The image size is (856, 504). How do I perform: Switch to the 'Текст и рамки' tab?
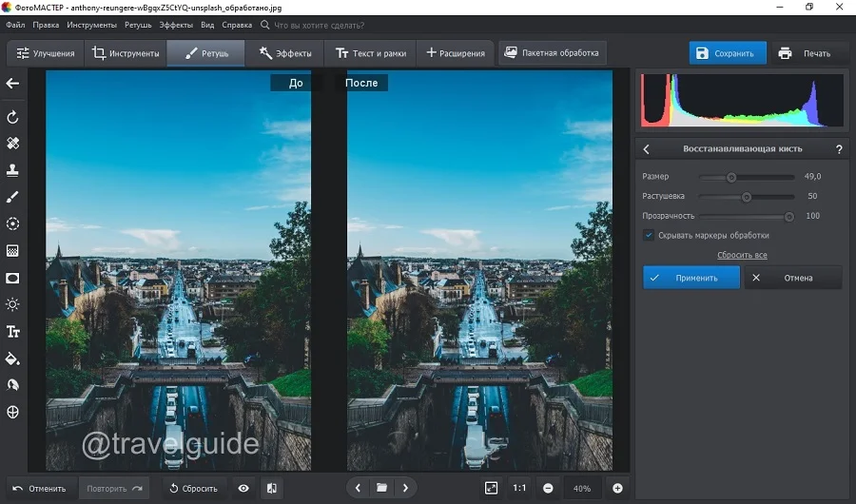pos(369,53)
